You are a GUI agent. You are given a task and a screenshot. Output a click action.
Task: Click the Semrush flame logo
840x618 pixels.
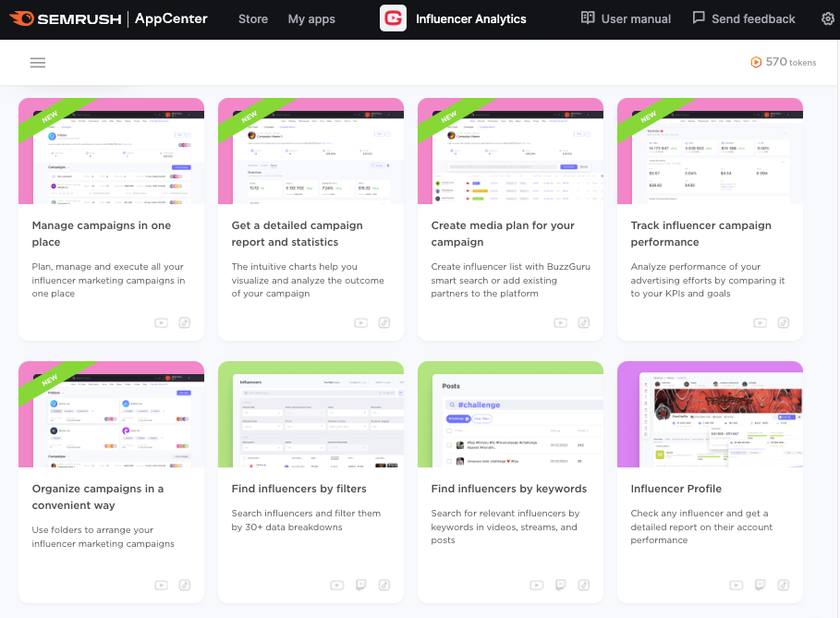point(22,18)
